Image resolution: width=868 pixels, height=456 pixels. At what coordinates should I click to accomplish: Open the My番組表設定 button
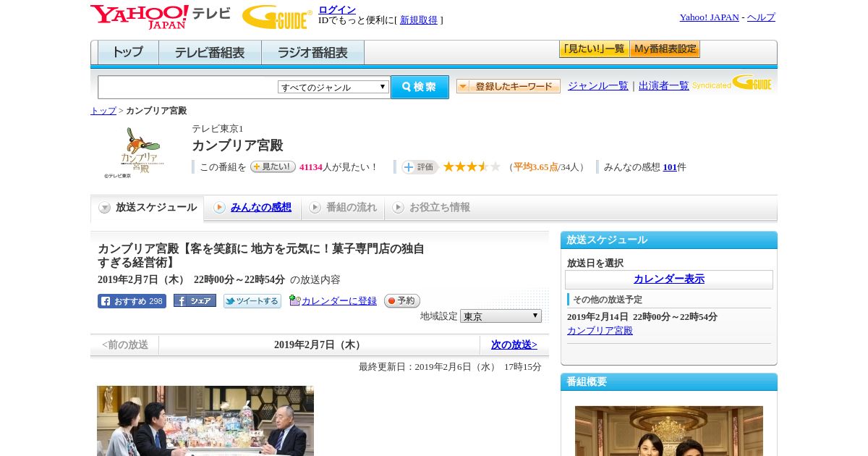tap(665, 49)
